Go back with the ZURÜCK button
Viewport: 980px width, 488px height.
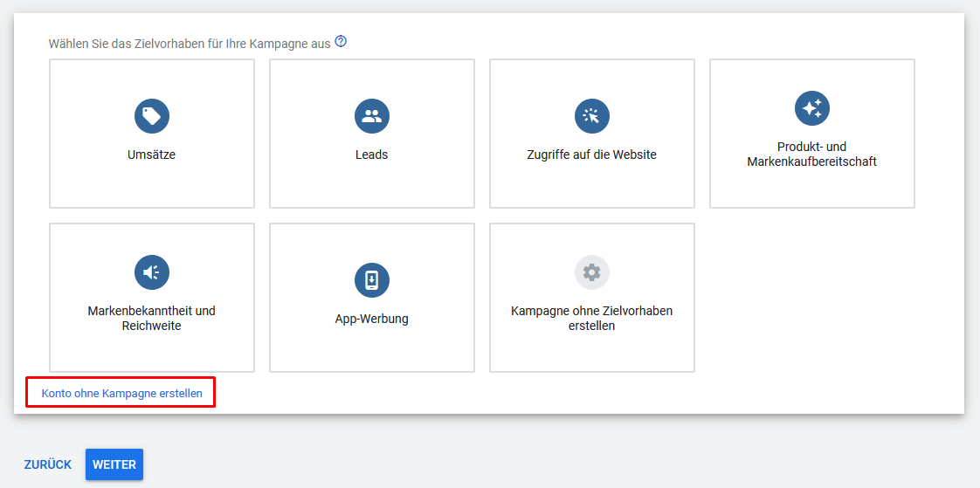point(47,465)
